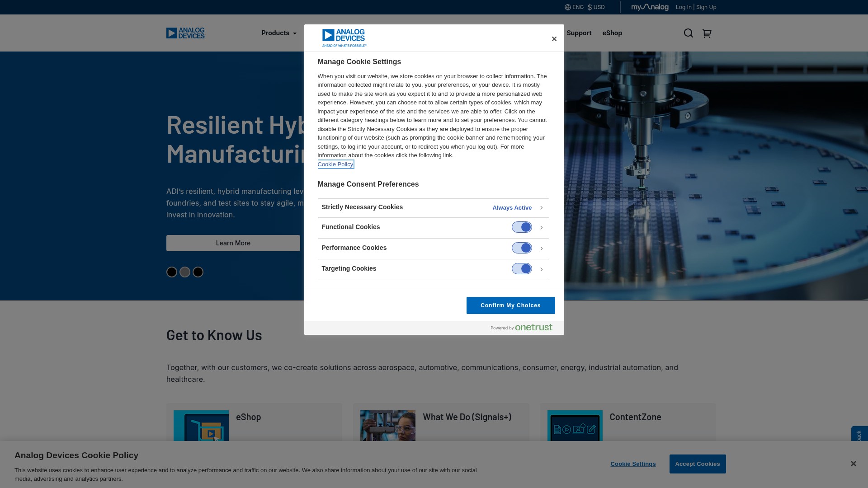This screenshot has width=868, height=488.
Task: Open the shopping cart icon
Action: [x=707, y=33]
